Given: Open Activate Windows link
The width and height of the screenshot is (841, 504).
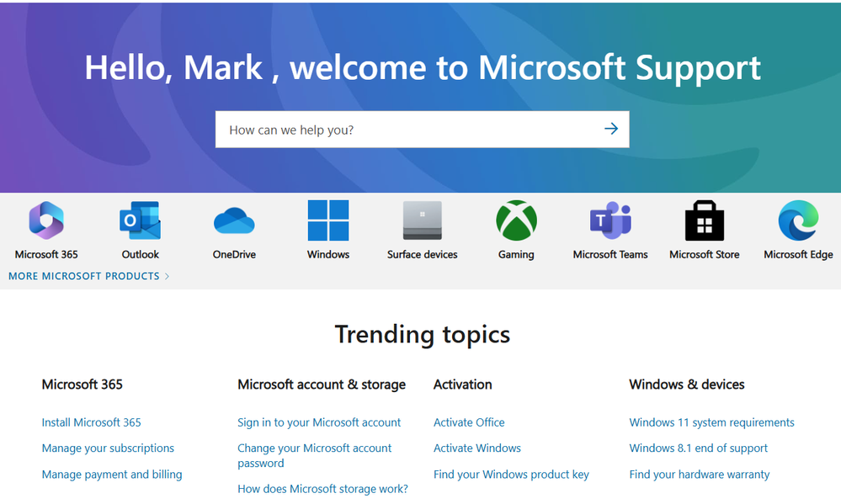Looking at the screenshot, I should pos(476,448).
